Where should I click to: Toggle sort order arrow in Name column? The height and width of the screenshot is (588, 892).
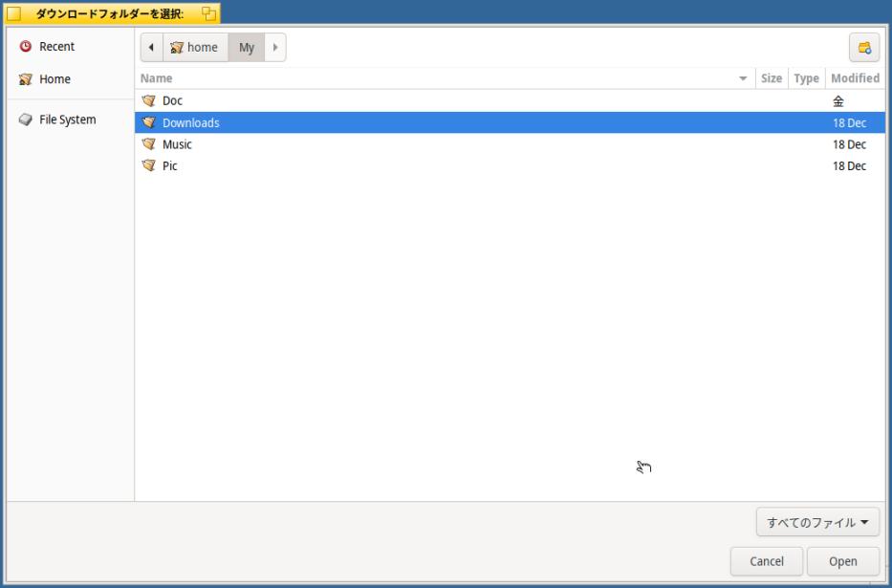[x=743, y=78]
